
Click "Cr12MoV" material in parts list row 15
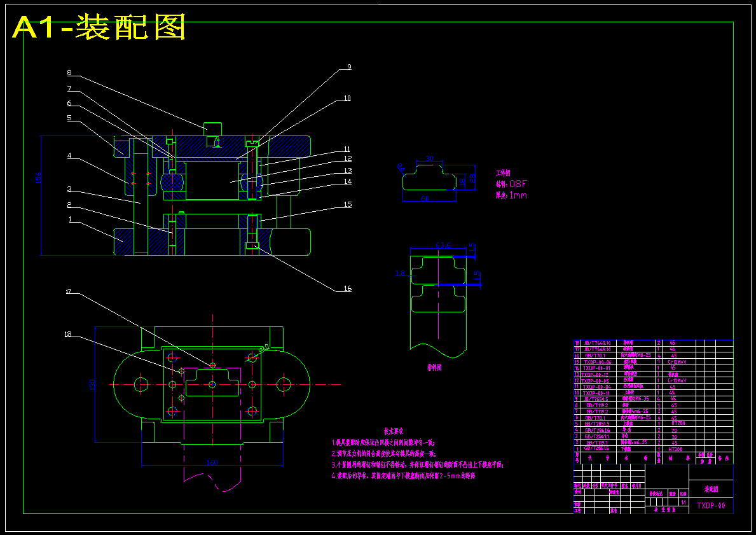tap(677, 362)
